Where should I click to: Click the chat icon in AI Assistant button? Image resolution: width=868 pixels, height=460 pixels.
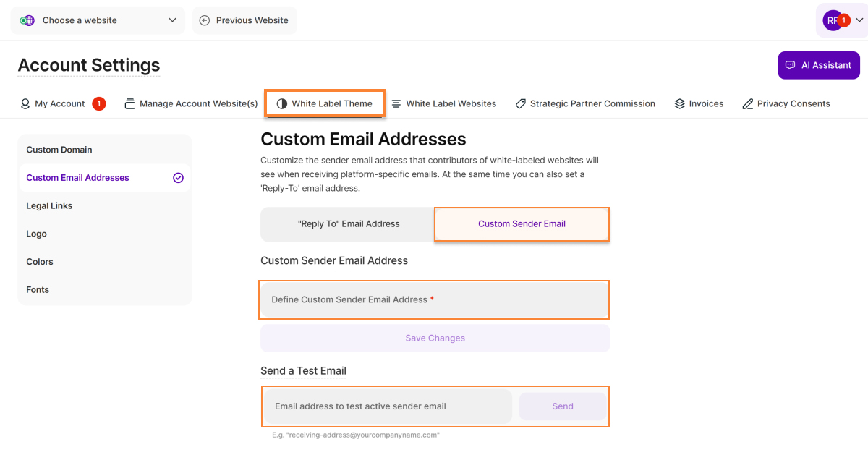pyautogui.click(x=790, y=65)
